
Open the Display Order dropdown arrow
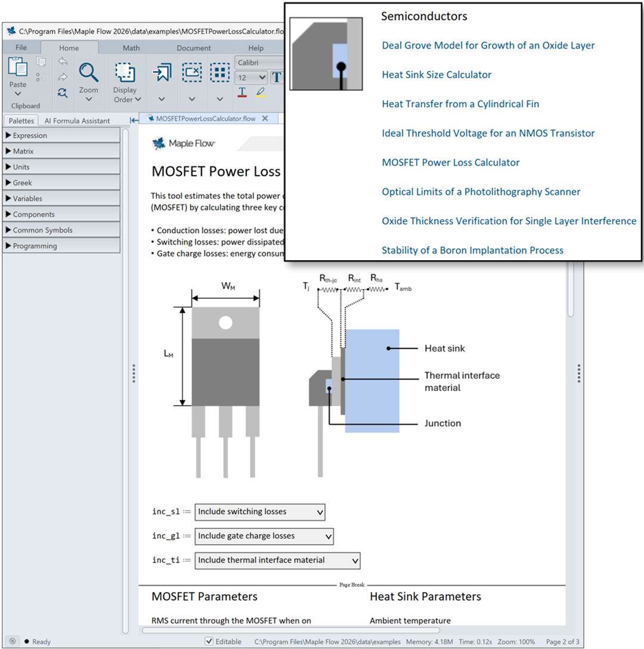[x=138, y=100]
